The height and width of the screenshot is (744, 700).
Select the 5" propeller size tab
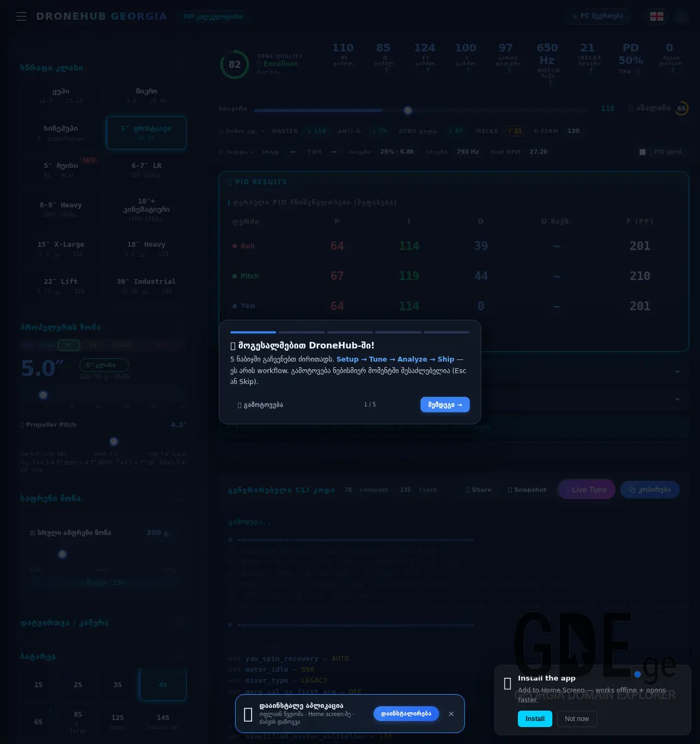pos(69,345)
